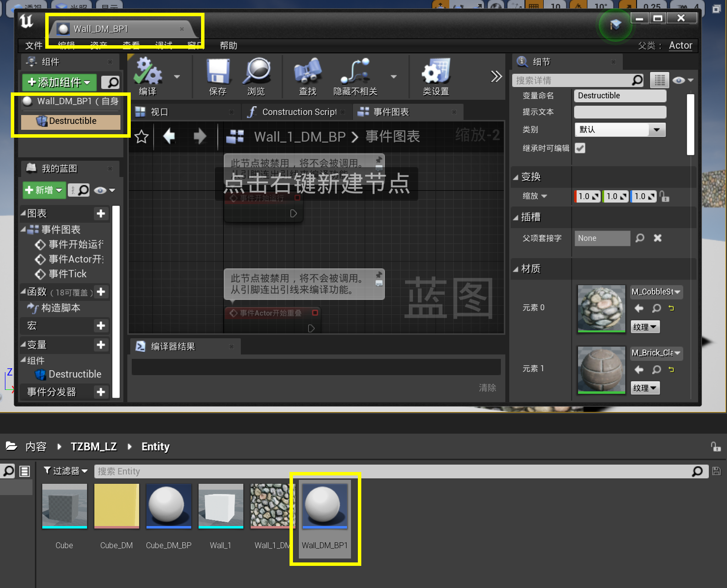Toggle content browser lock icon
The image size is (727, 588).
coord(716,446)
